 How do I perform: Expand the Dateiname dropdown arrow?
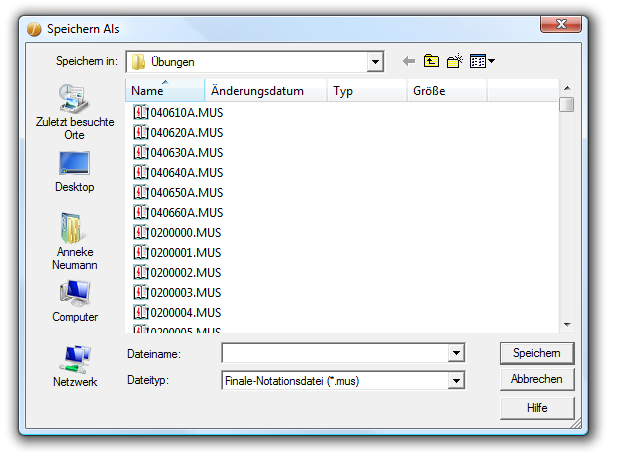pos(456,353)
